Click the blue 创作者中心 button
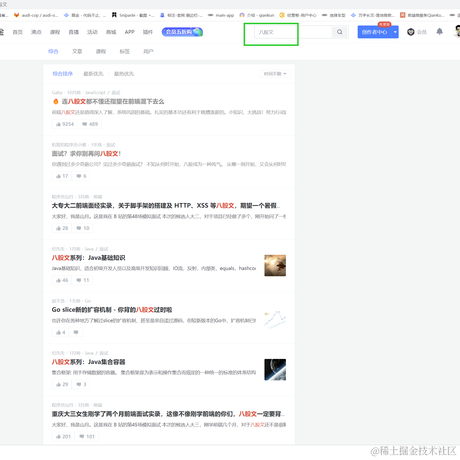This screenshot has height=460, width=460. pos(375,32)
